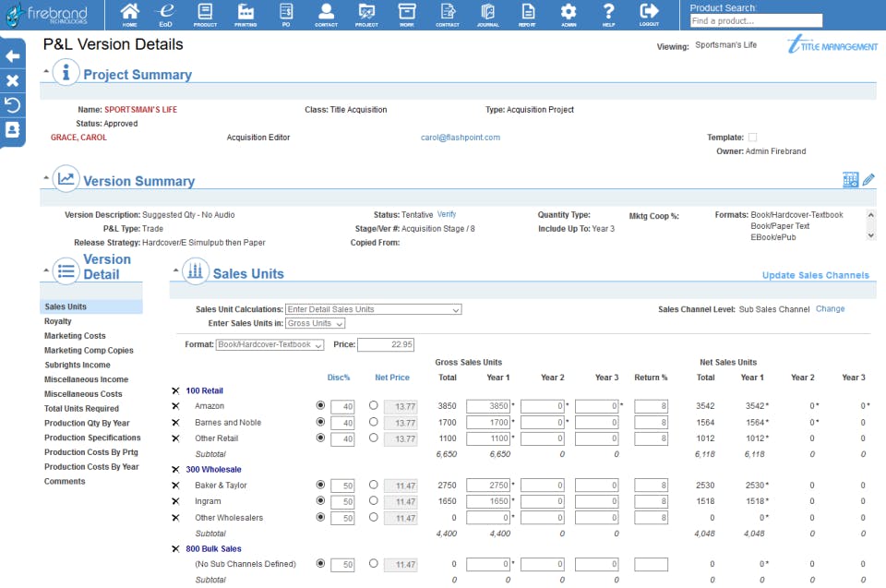The height and width of the screenshot is (588, 886).
Task: Open Marketing Costs in the Version Detail list
Action: [x=75, y=336]
